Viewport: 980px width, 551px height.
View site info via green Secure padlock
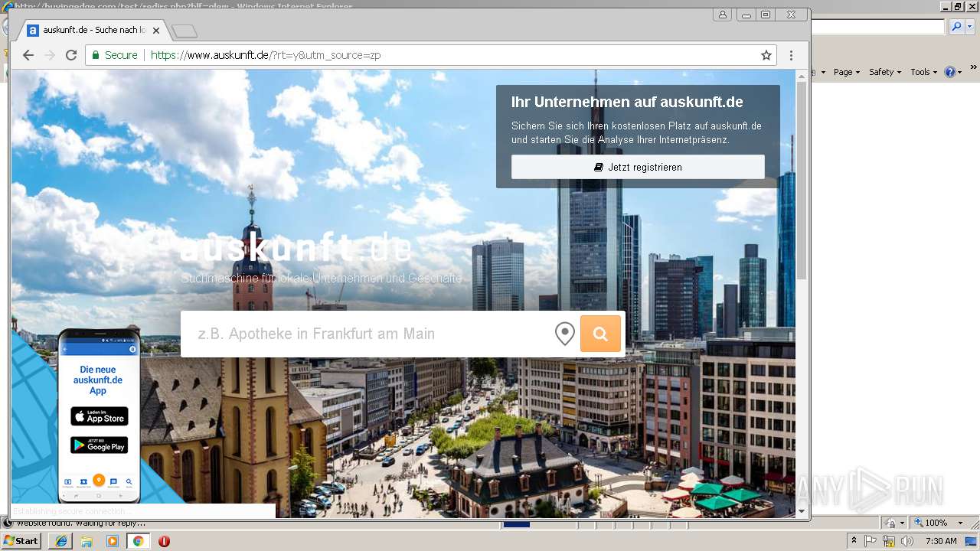click(x=115, y=55)
